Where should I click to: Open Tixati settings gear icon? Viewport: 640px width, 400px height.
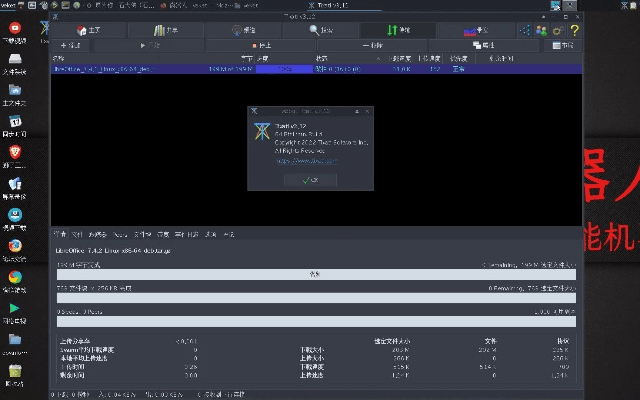558,31
